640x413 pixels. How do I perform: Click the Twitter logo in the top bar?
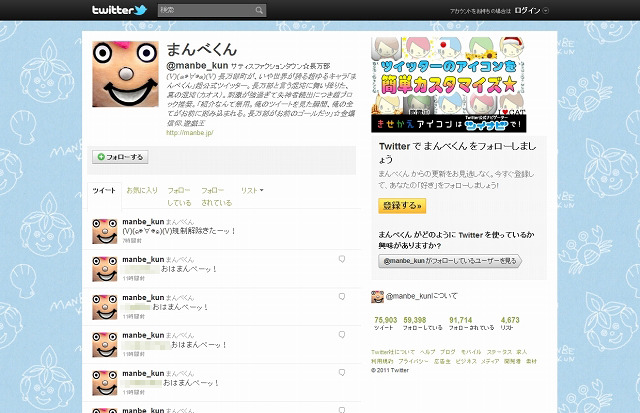pyautogui.click(x=119, y=10)
